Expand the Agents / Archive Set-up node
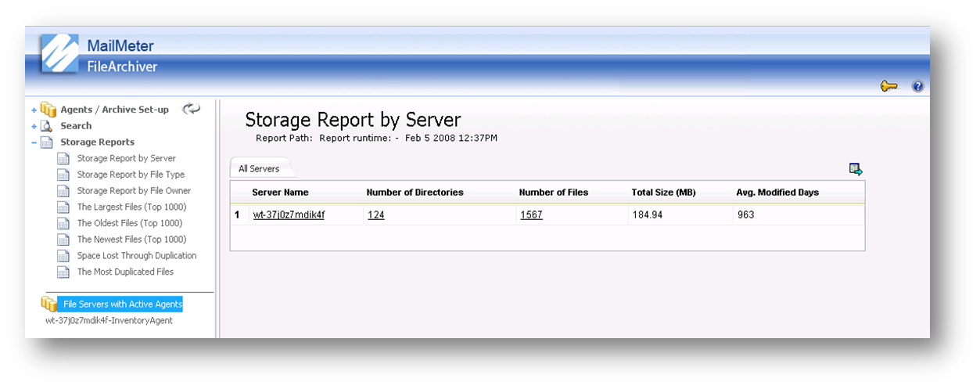 pyautogui.click(x=34, y=110)
